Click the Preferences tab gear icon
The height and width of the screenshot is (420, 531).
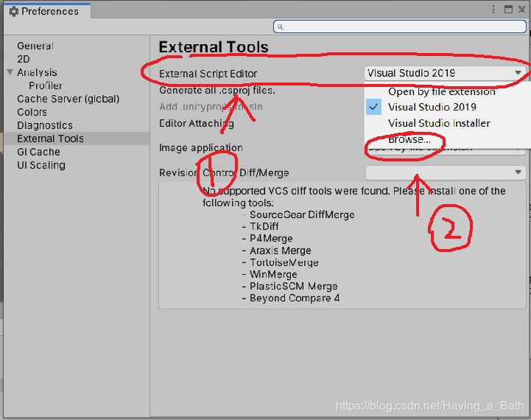coord(13,12)
